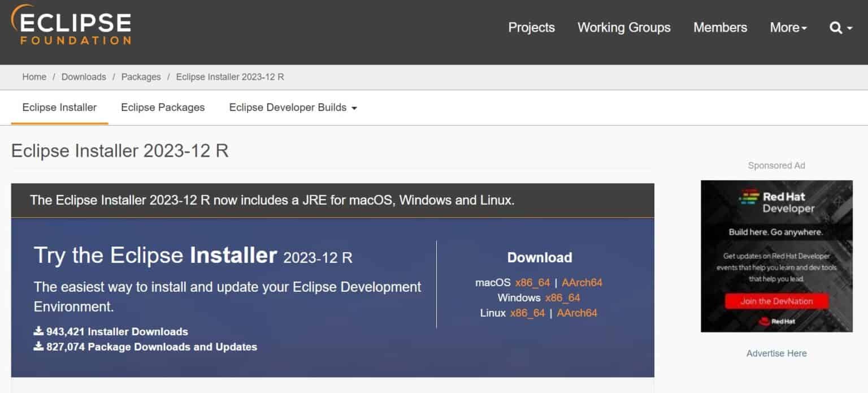Viewport: 868px width, 393px height.
Task: Click the Red Hat hat icon in ad
Action: (766, 320)
